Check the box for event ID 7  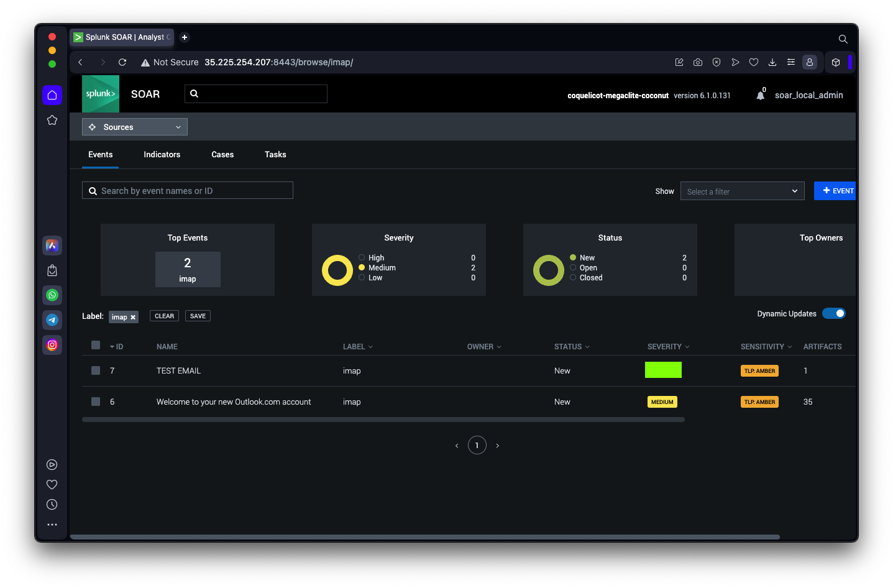click(x=96, y=370)
